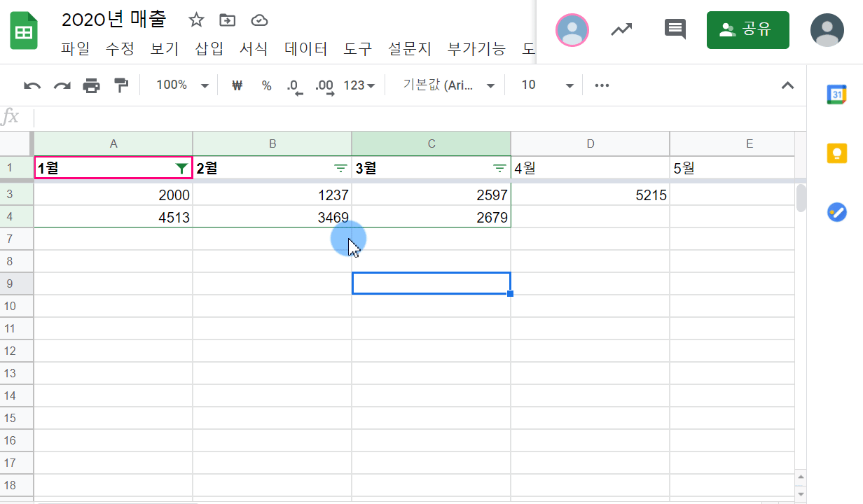This screenshot has width=863, height=504.
Task: Click cell with value 4513
Action: (x=113, y=217)
